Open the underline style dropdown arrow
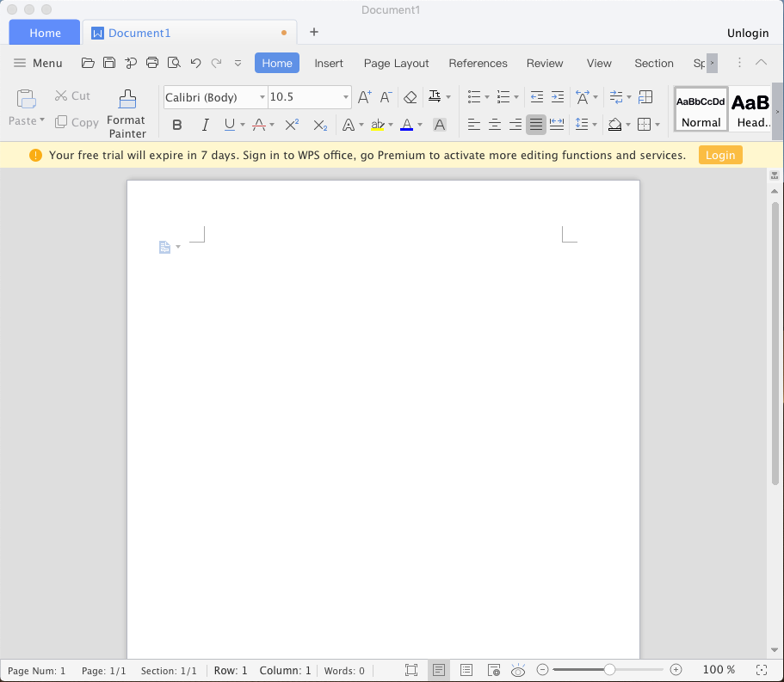 pos(242,125)
